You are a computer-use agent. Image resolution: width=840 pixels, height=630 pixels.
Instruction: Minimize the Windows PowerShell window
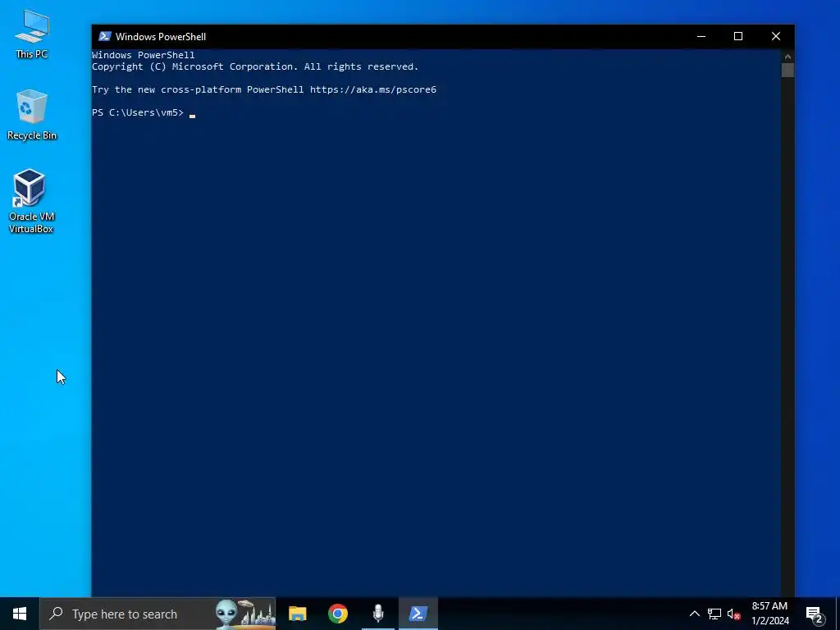701,36
